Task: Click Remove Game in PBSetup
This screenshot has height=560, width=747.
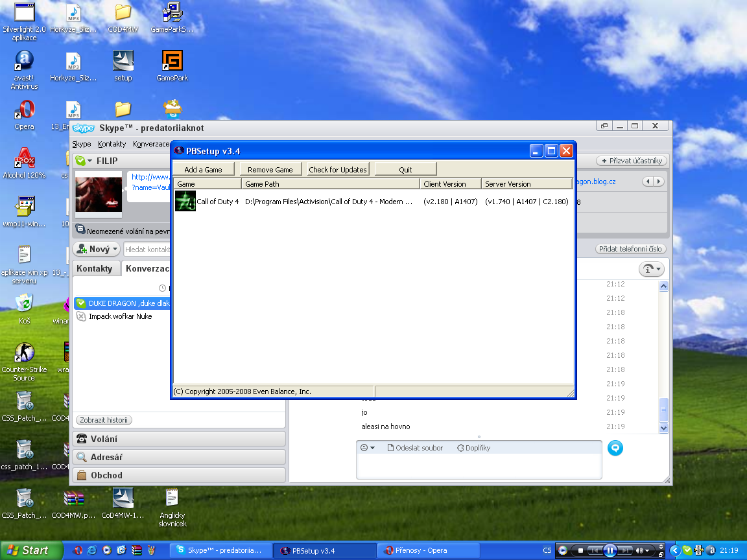Action: pyautogui.click(x=270, y=170)
